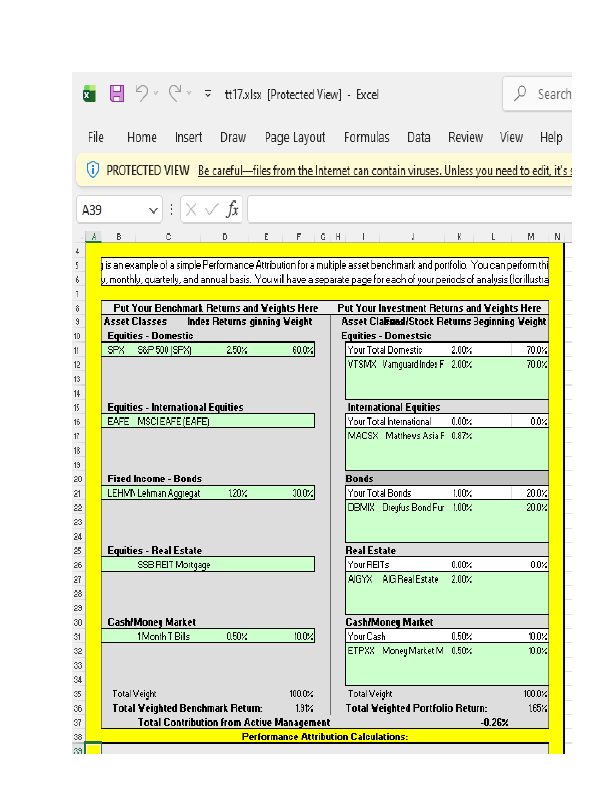612x792 pixels.
Task: Select row 21 header
Action: [x=77, y=493]
